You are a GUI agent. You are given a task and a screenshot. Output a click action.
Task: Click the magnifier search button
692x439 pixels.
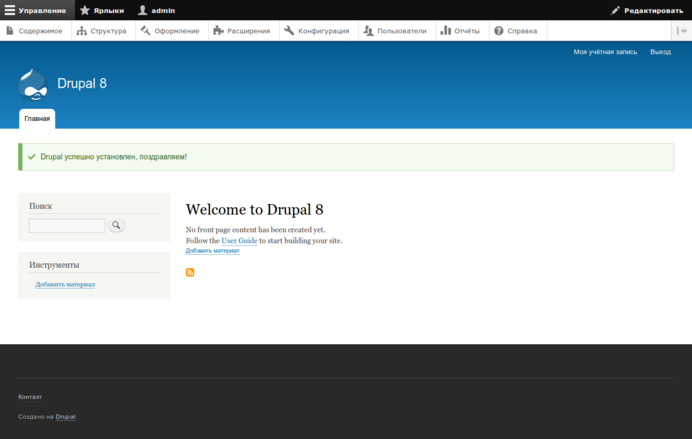117,225
